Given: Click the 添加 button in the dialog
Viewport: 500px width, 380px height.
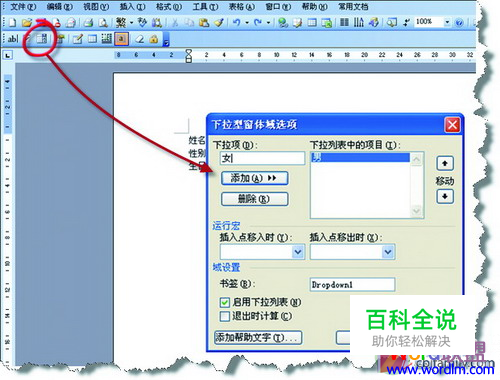Looking at the screenshot, I should click(x=254, y=178).
